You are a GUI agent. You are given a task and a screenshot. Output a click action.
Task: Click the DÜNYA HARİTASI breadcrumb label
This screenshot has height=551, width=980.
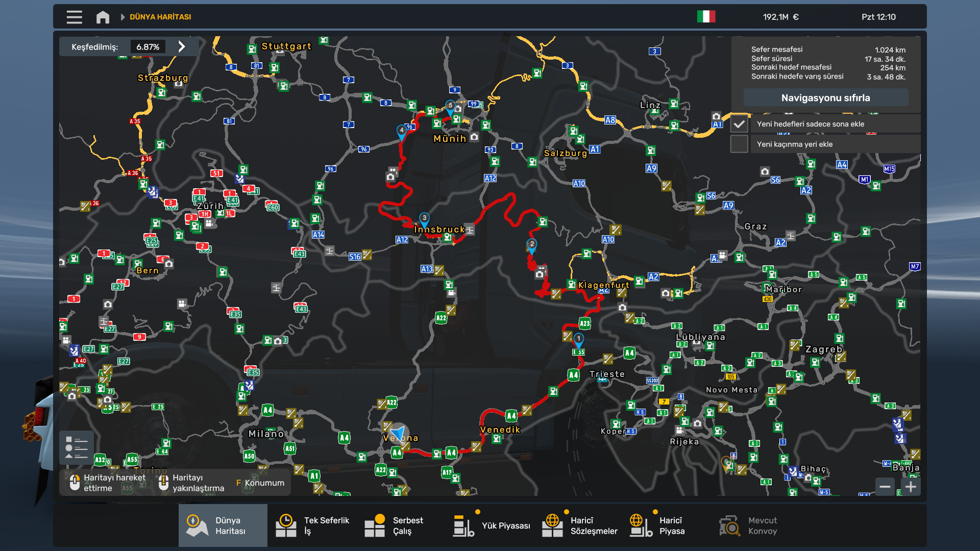pos(160,17)
